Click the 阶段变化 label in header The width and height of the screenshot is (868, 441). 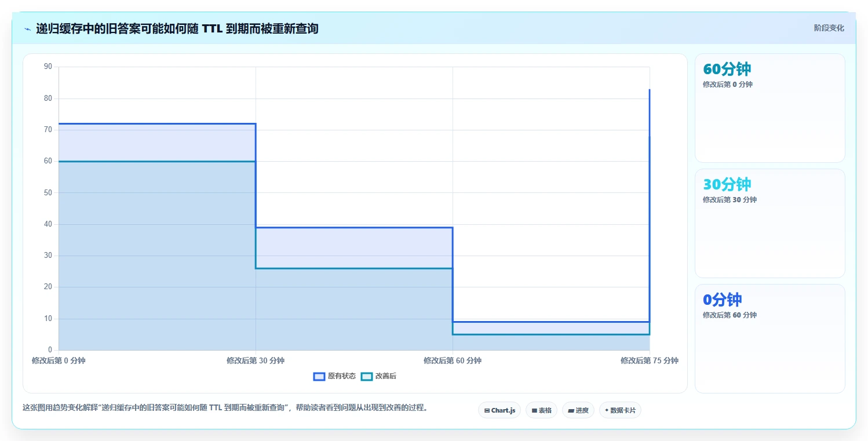[x=829, y=28]
